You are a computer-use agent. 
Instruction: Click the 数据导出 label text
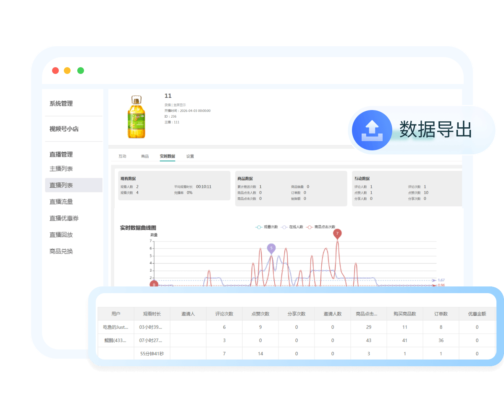[x=436, y=129]
